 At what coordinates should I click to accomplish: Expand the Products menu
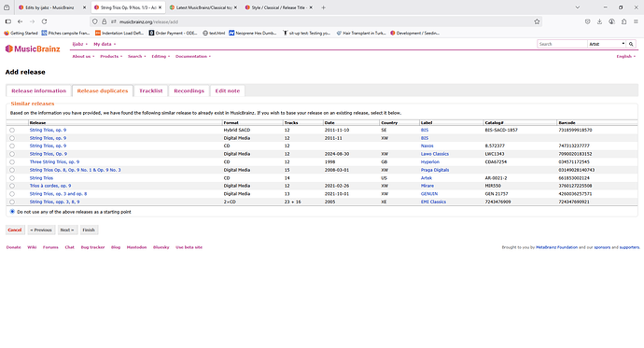[x=111, y=56]
